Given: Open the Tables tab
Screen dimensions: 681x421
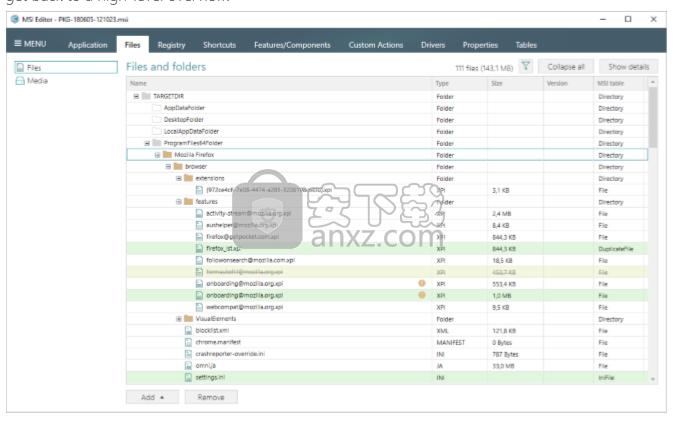Looking at the screenshot, I should click(x=526, y=45).
